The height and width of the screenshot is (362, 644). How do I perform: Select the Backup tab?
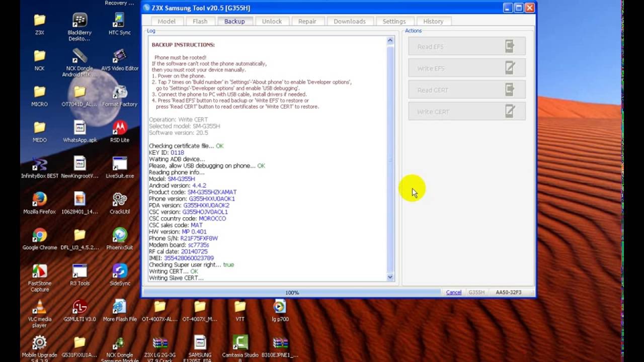pos(234,21)
